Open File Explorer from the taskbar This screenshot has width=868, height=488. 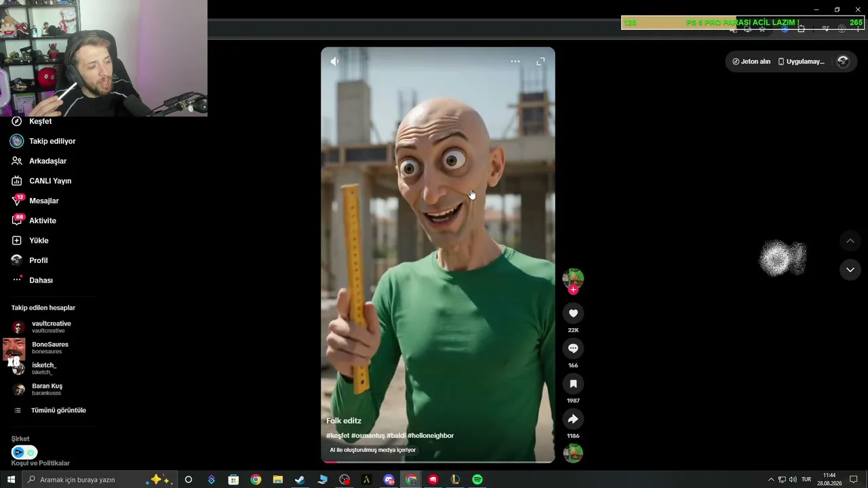pyautogui.click(x=278, y=480)
